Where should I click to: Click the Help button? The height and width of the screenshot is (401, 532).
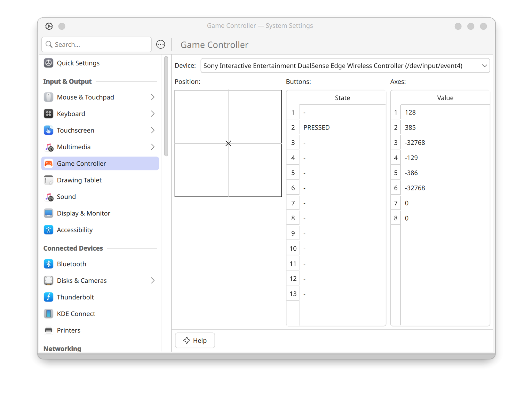point(195,340)
